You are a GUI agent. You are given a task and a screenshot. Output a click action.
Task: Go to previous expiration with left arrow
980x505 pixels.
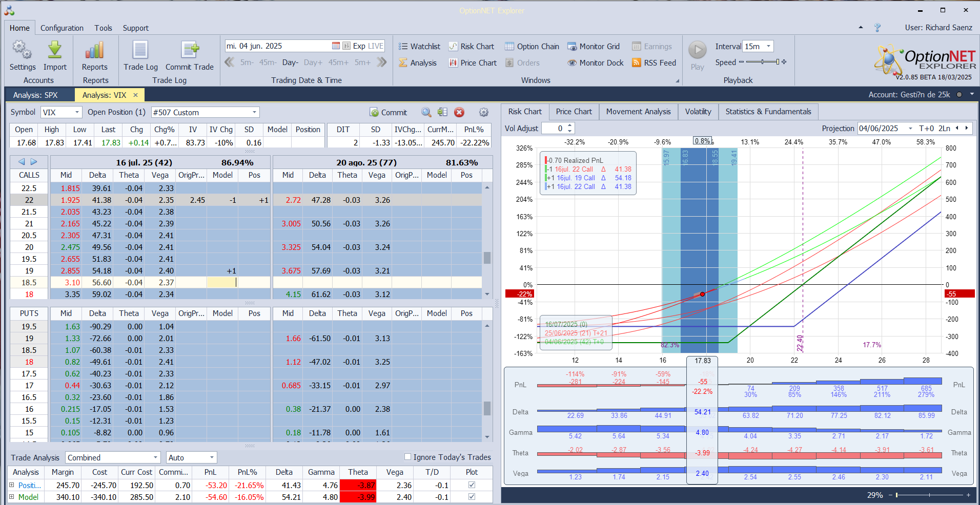tap(22, 162)
